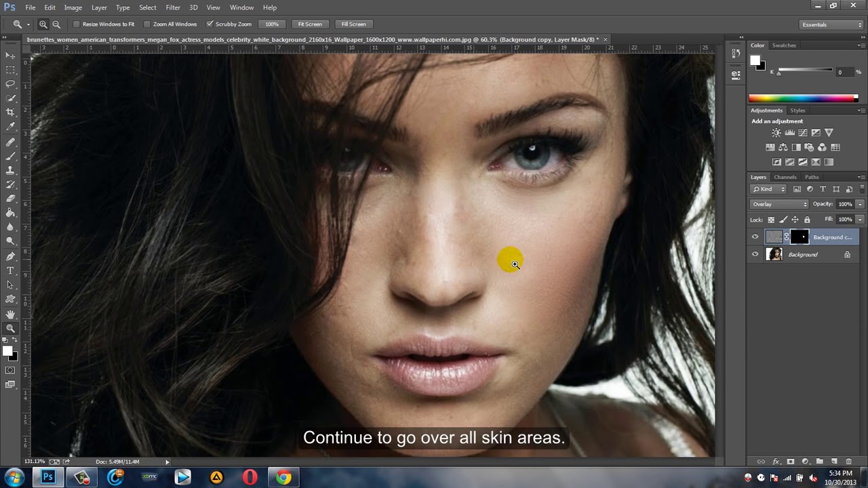
Task: Select the Clone Stamp tool
Action: coord(10,171)
